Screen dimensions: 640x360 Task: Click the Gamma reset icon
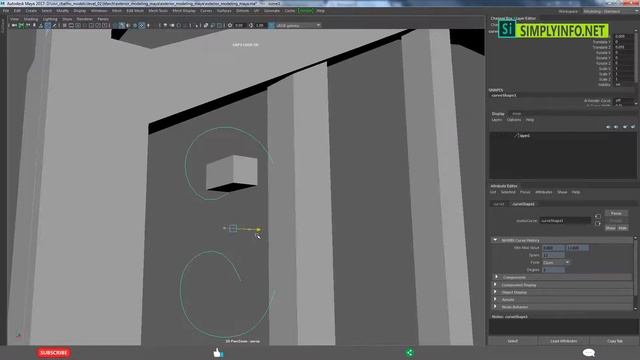(251, 25)
